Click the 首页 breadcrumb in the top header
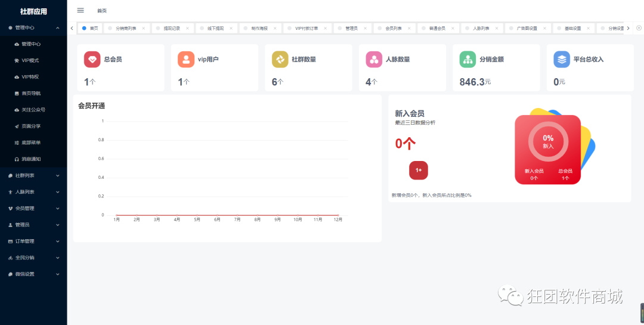The width and height of the screenshot is (644, 325). pyautogui.click(x=102, y=11)
